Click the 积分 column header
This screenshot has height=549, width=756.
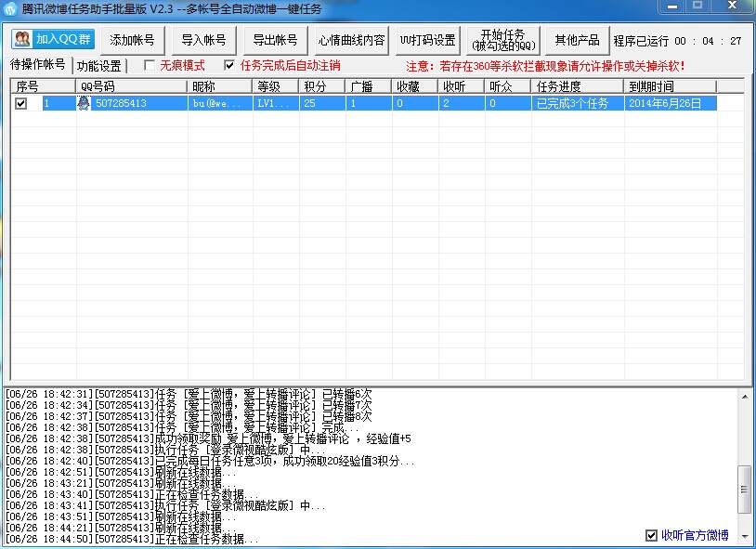pos(321,86)
